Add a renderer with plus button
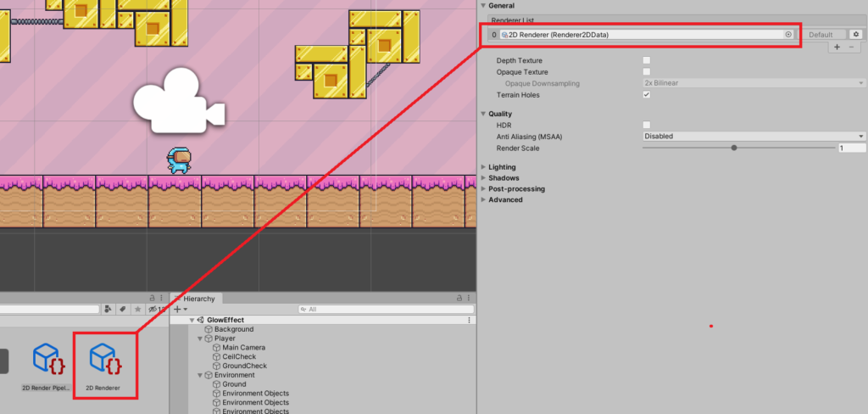Viewport: 868px width, 414px height. [x=837, y=48]
